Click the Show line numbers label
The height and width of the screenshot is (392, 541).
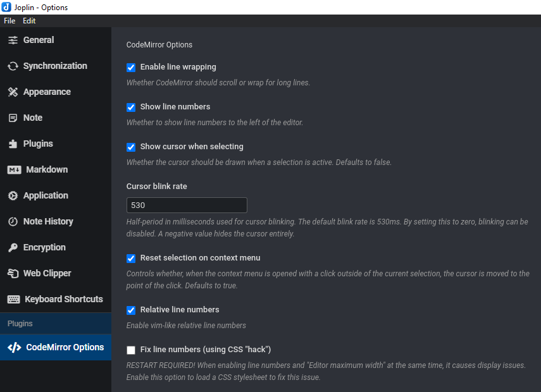click(x=175, y=107)
